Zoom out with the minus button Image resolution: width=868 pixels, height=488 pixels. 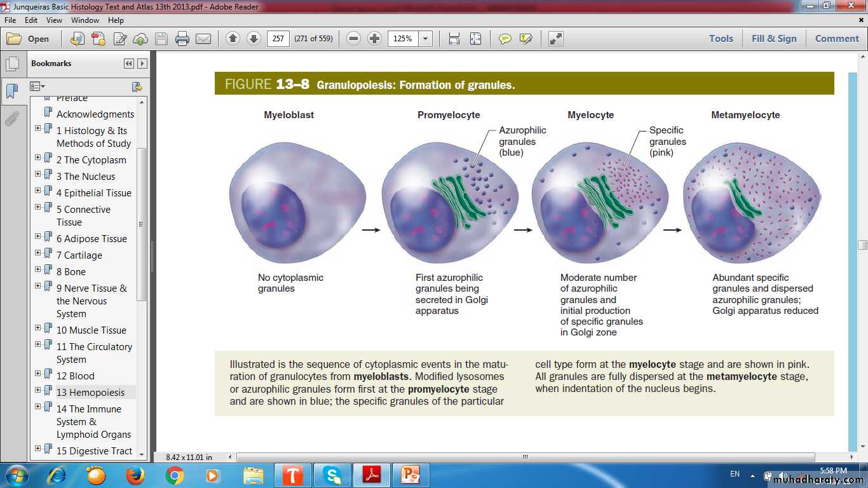point(354,39)
